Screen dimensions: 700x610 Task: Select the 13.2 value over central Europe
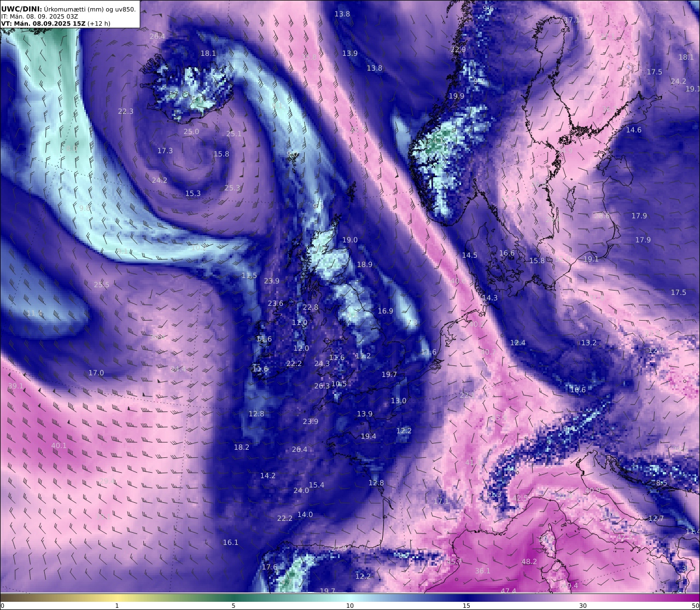pyautogui.click(x=589, y=343)
